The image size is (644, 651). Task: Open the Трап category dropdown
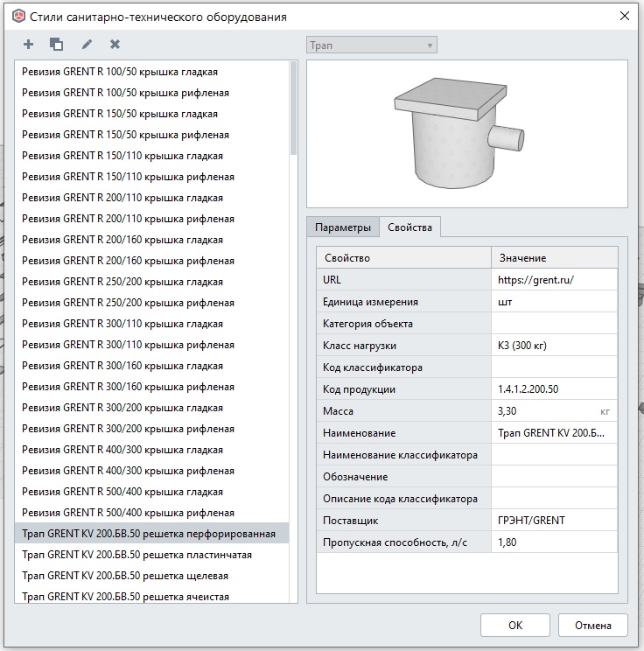click(x=372, y=45)
